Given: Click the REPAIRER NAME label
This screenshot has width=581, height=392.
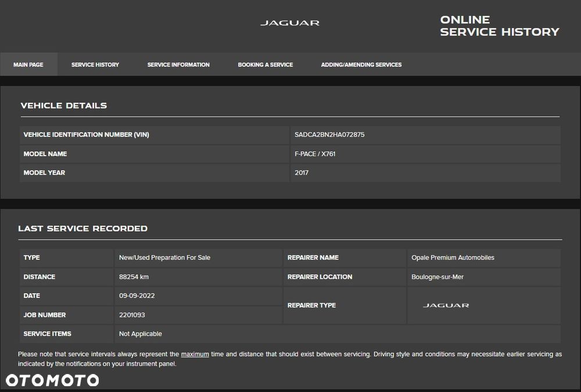Looking at the screenshot, I should (313, 257).
